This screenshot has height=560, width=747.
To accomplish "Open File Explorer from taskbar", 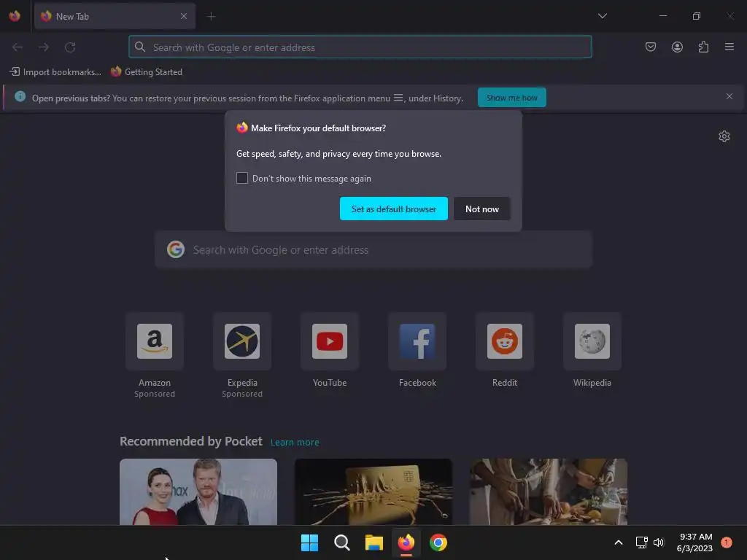I will tap(374, 542).
